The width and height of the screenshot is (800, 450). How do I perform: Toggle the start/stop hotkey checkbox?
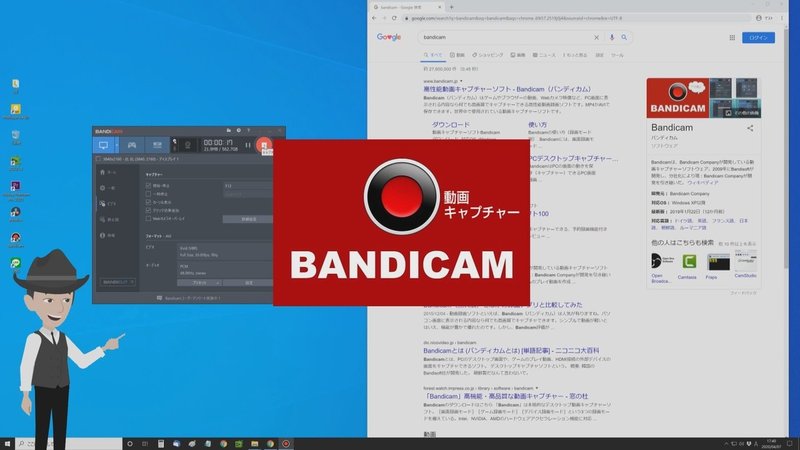coord(148,186)
